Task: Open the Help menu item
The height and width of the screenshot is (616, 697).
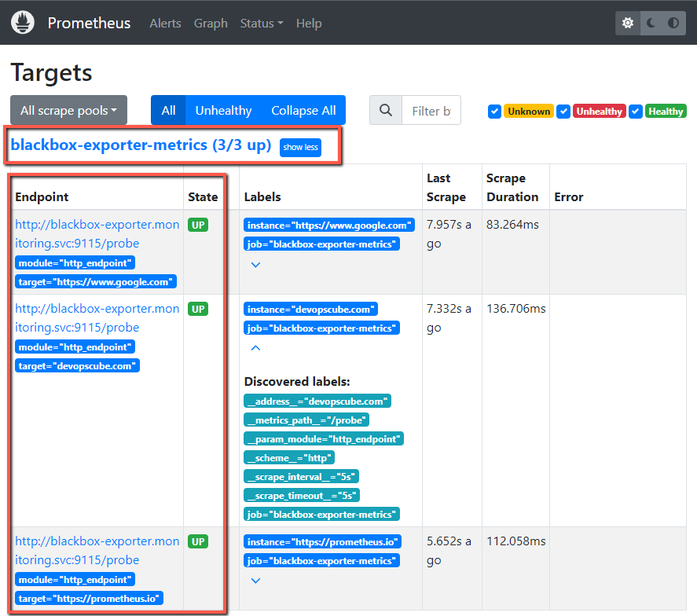Action: coord(309,23)
